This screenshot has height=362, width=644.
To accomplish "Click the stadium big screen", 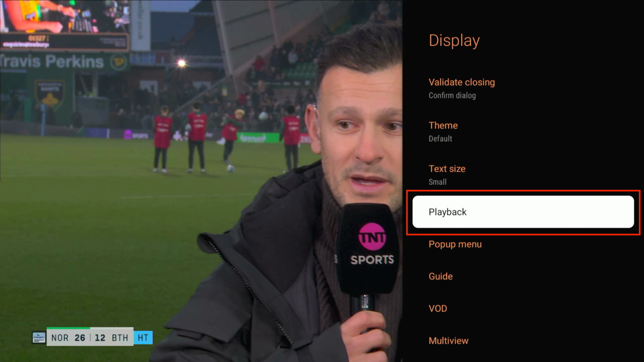I will [x=64, y=24].
